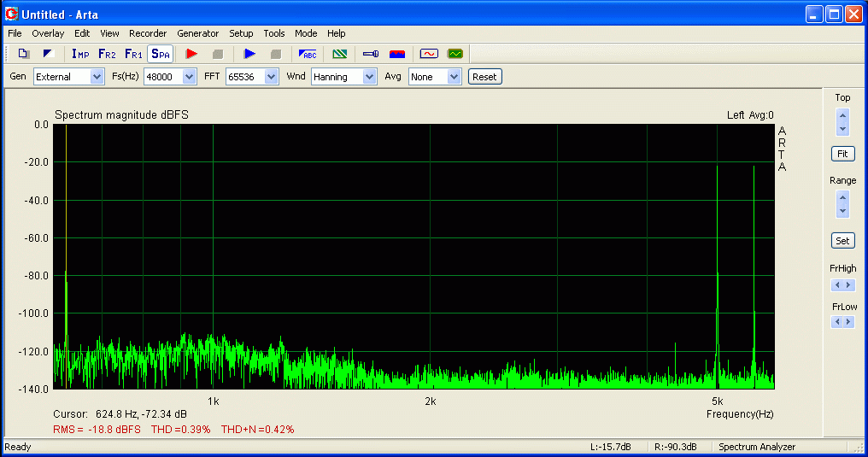Viewport: 868px width, 457px height.
Task: Click FrHigh left arrow
Action: pos(837,285)
